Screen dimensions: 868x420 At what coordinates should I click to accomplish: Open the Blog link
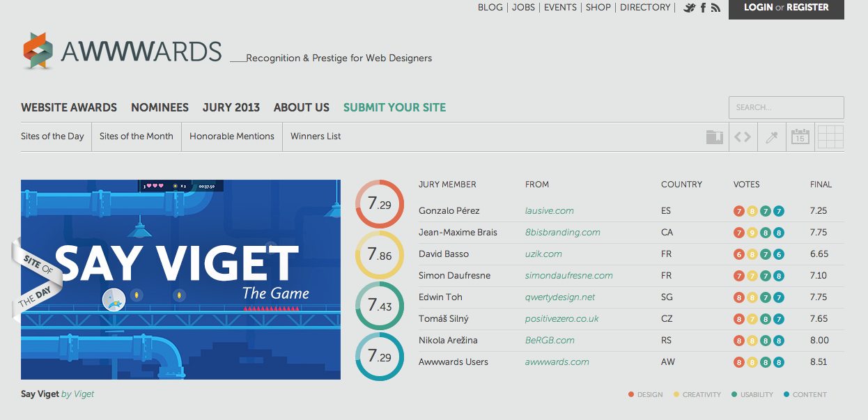[x=490, y=8]
